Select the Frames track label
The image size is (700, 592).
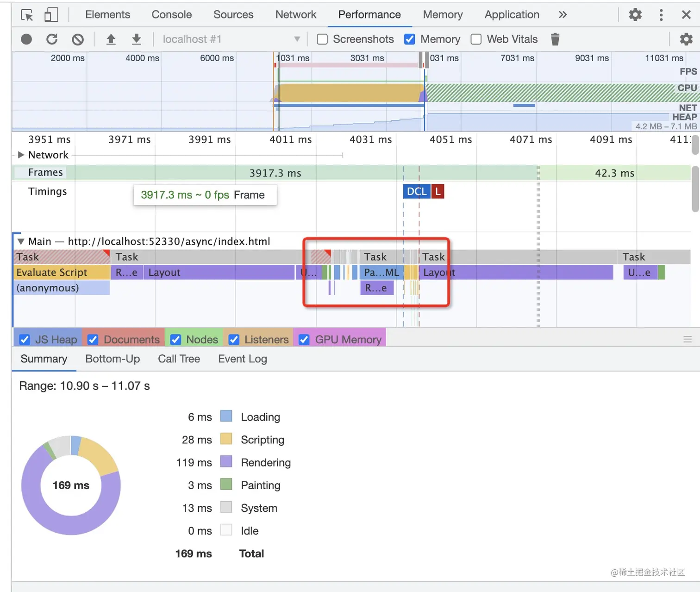45,172
